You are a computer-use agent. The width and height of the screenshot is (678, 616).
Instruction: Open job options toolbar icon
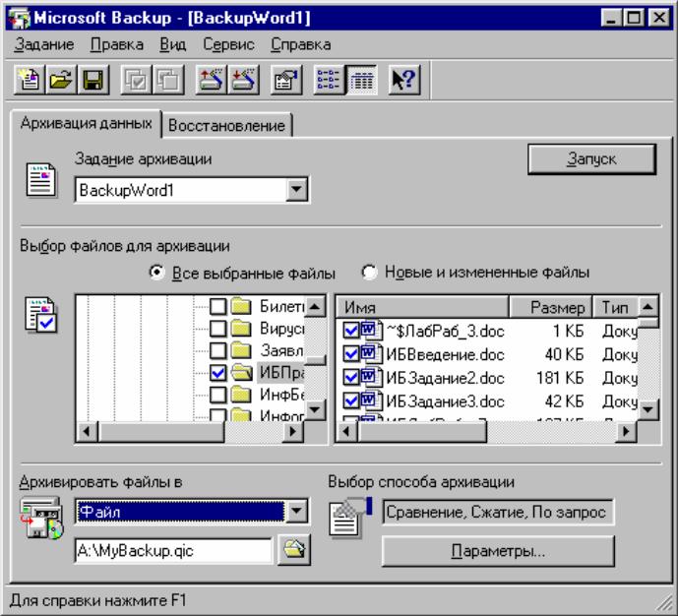tap(285, 80)
